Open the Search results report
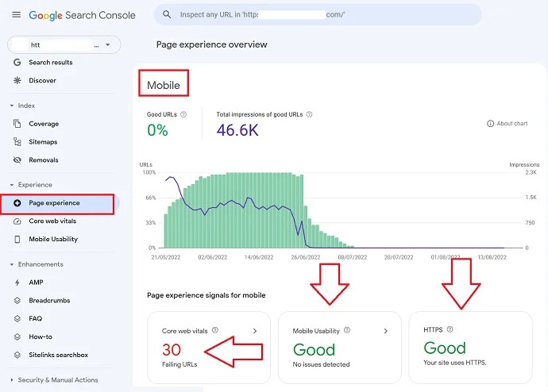Image resolution: width=548 pixels, height=392 pixels. tap(51, 63)
